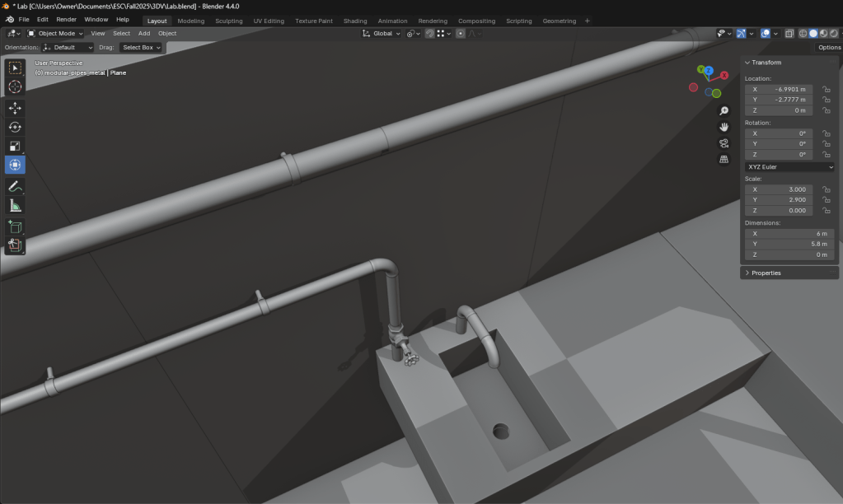
Task: Toggle snapping magnet in header
Action: click(430, 34)
